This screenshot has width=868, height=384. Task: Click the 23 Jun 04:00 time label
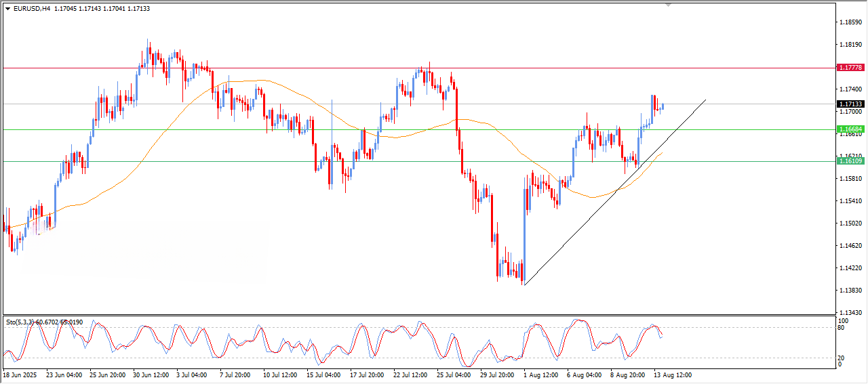pos(64,374)
